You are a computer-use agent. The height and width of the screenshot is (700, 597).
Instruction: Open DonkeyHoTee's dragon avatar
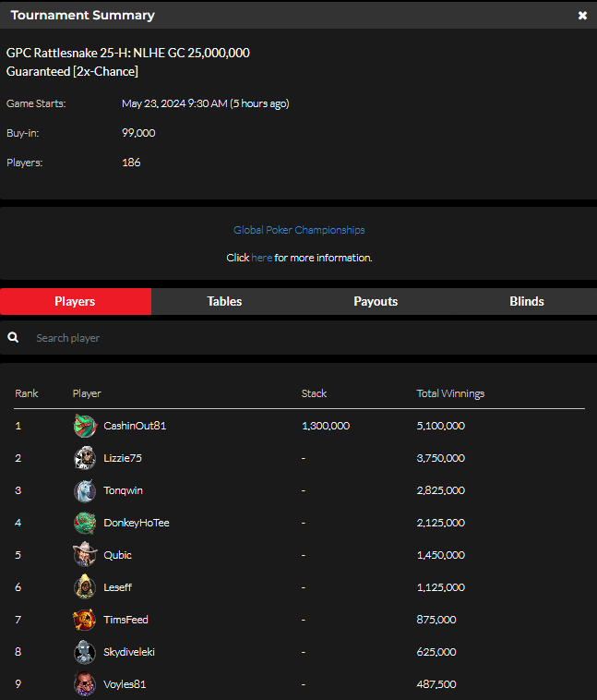[x=85, y=523]
